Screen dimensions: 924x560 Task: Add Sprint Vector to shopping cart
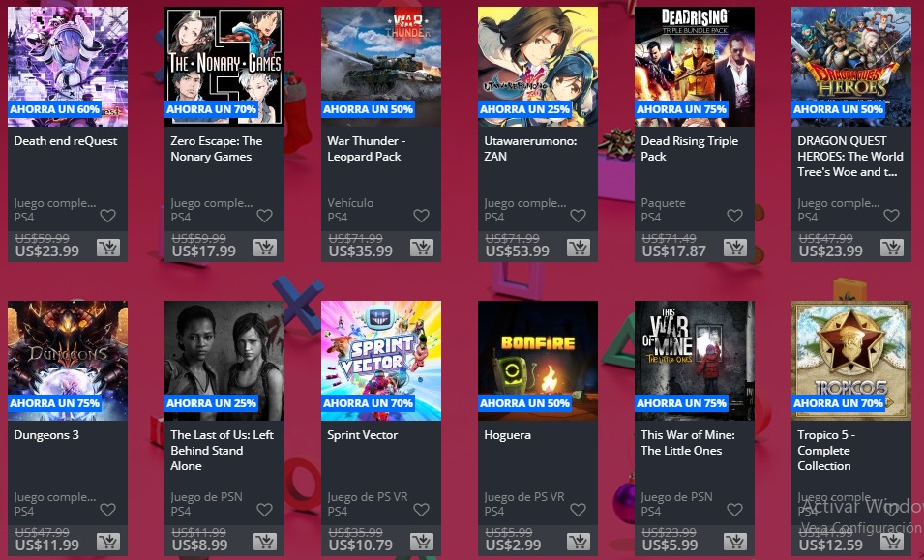tap(422, 542)
